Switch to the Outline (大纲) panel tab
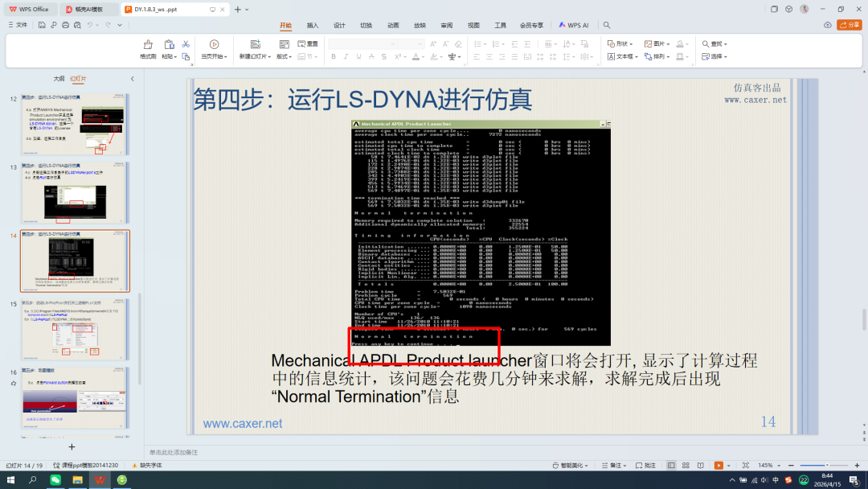The height and width of the screenshot is (489, 868). (x=59, y=79)
